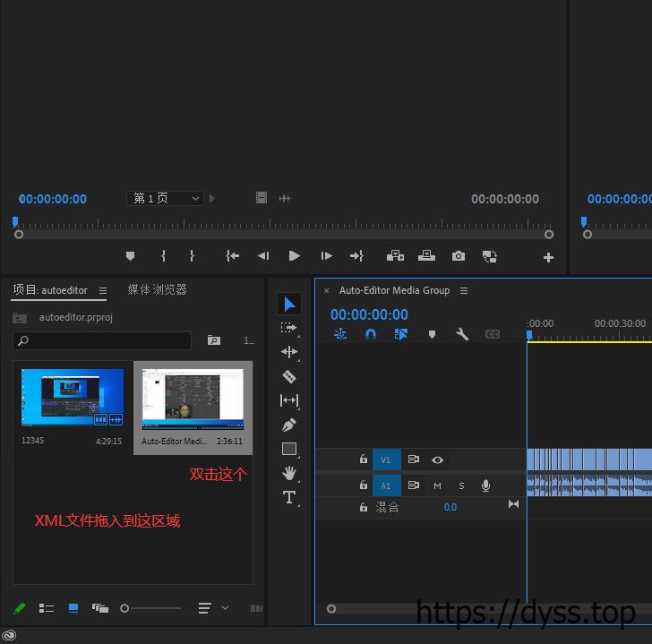Open timeline display settings wrench
652x644 pixels.
[461, 334]
